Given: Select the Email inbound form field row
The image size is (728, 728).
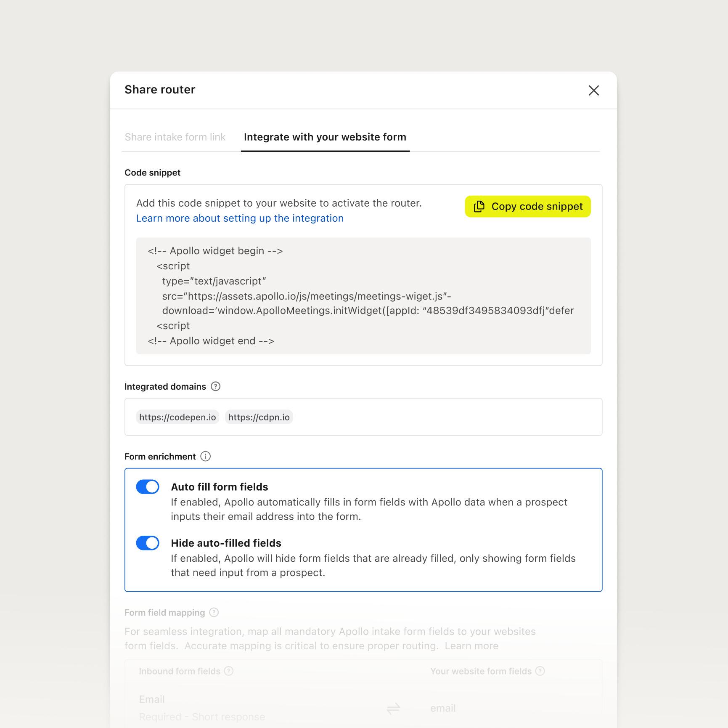Looking at the screenshot, I should [202, 708].
